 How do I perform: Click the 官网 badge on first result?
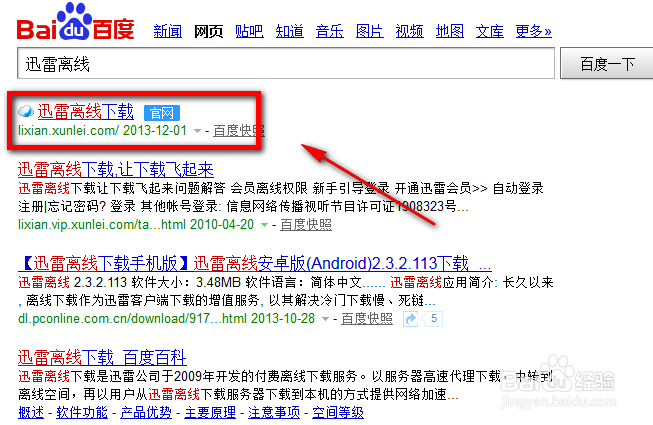[162, 113]
